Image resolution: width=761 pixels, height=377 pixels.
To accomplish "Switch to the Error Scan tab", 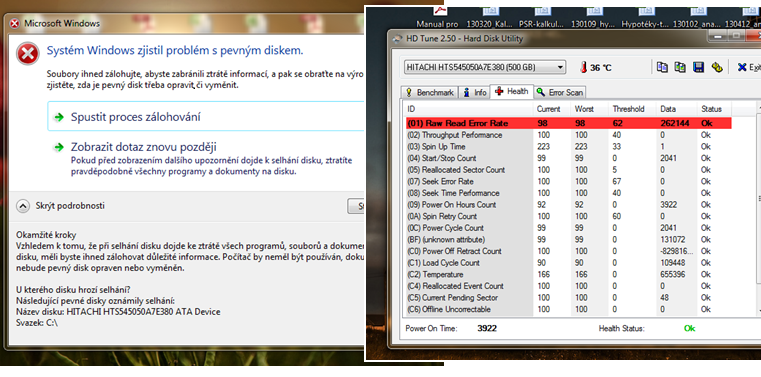I will point(560,92).
